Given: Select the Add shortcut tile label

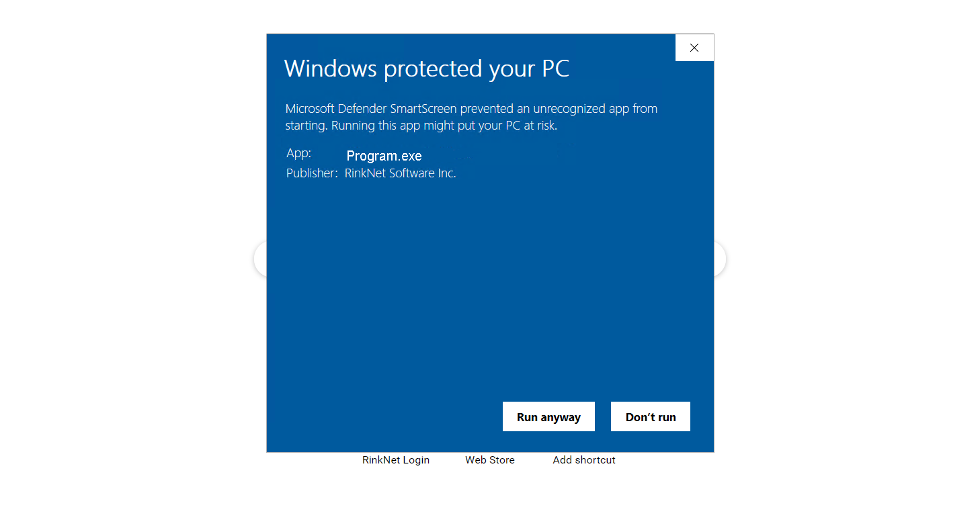Looking at the screenshot, I should coord(584,460).
